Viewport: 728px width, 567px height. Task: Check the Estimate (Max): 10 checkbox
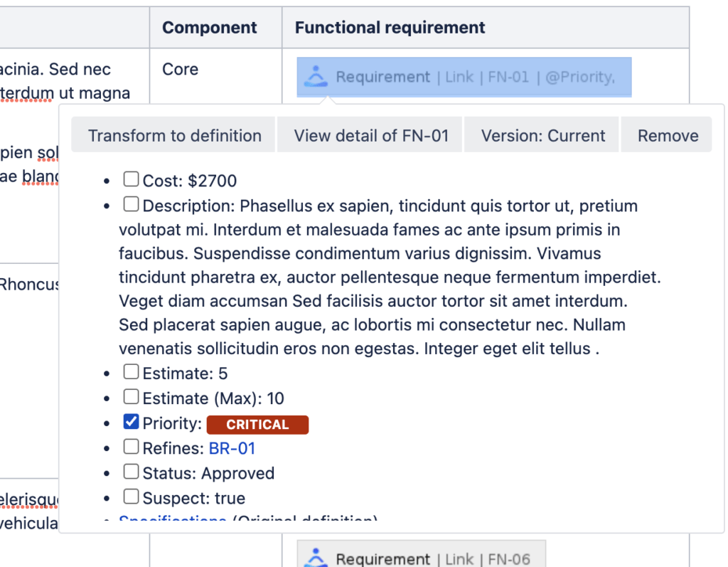click(131, 396)
